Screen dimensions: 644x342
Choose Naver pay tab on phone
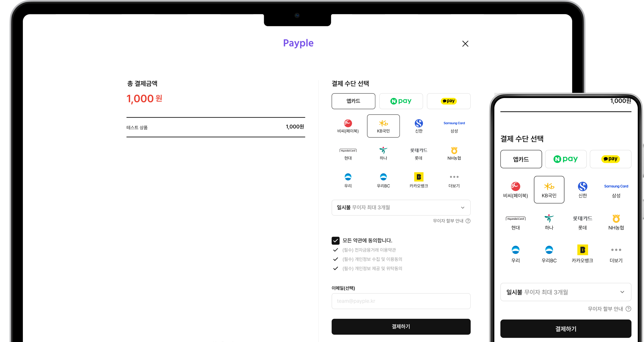click(566, 159)
